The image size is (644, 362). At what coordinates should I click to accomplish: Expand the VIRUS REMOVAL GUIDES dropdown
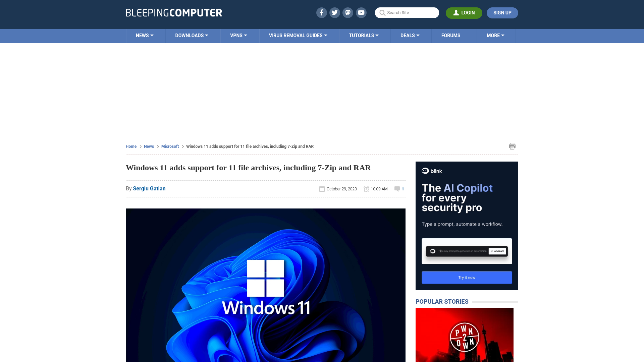(x=298, y=35)
